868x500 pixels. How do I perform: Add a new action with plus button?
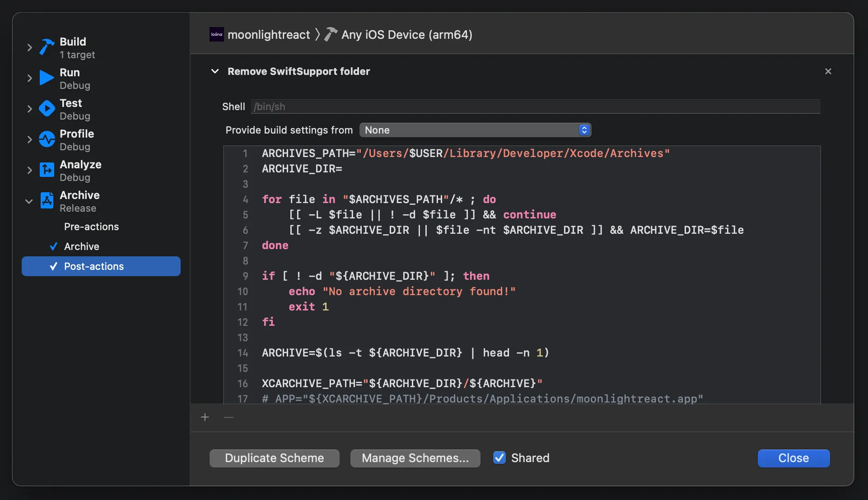tap(205, 417)
